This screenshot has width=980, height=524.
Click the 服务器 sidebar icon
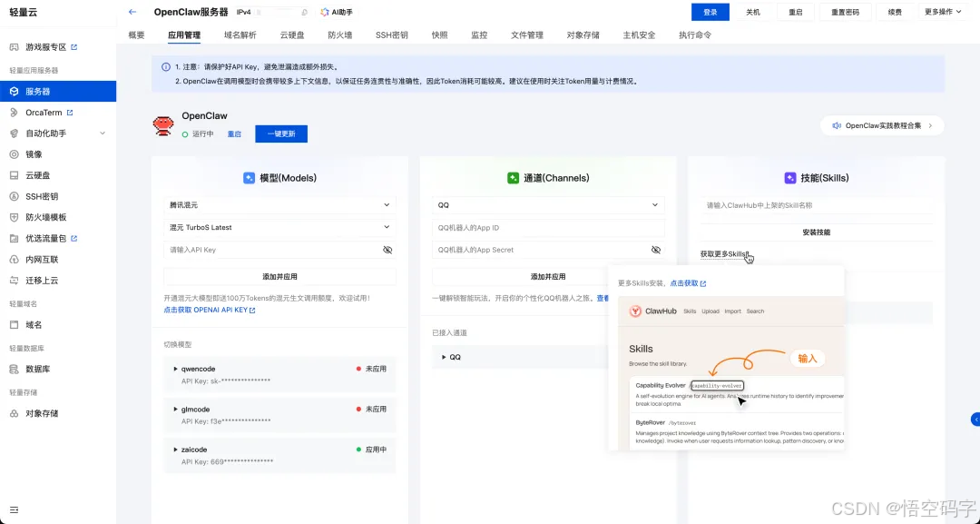tap(14, 92)
